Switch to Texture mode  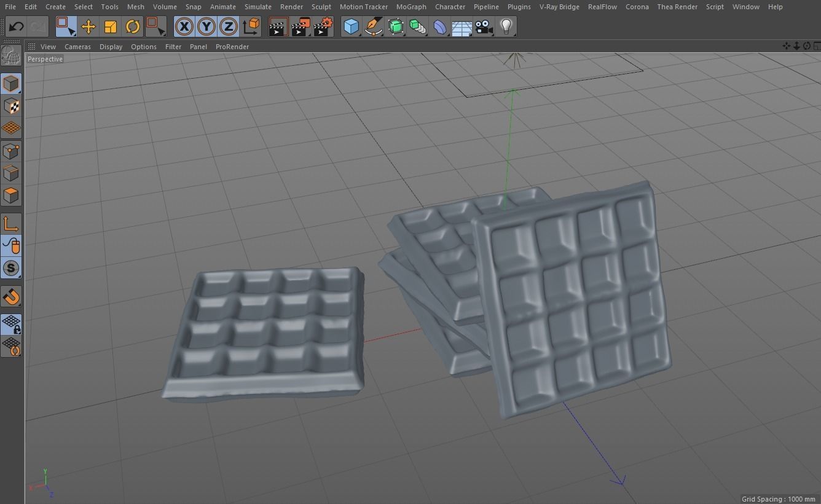coord(11,106)
